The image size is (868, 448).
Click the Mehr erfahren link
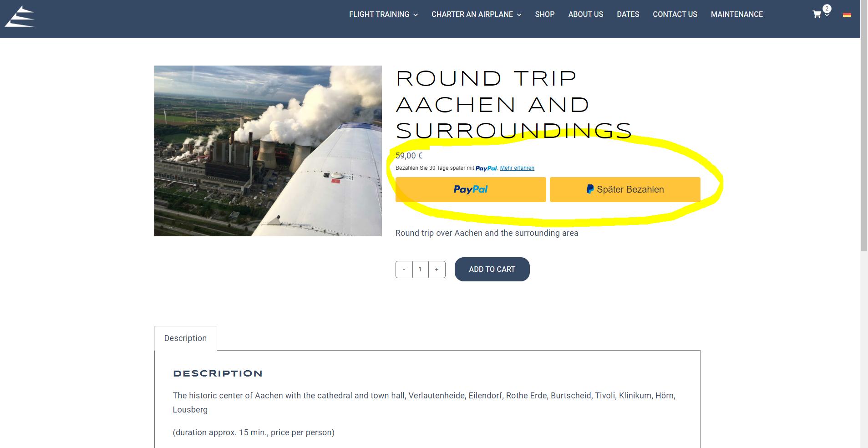click(517, 168)
